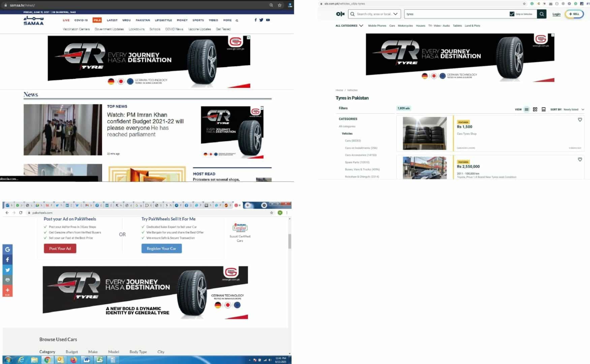
Task: Open the MORE menu on SAMAA
Action: click(x=227, y=20)
